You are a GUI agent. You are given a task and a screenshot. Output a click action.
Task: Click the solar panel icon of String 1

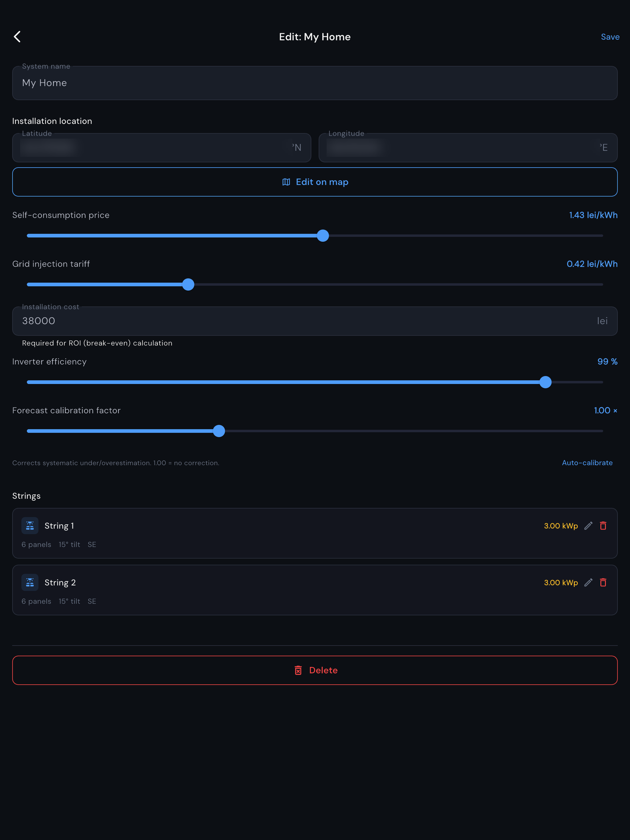(x=30, y=526)
